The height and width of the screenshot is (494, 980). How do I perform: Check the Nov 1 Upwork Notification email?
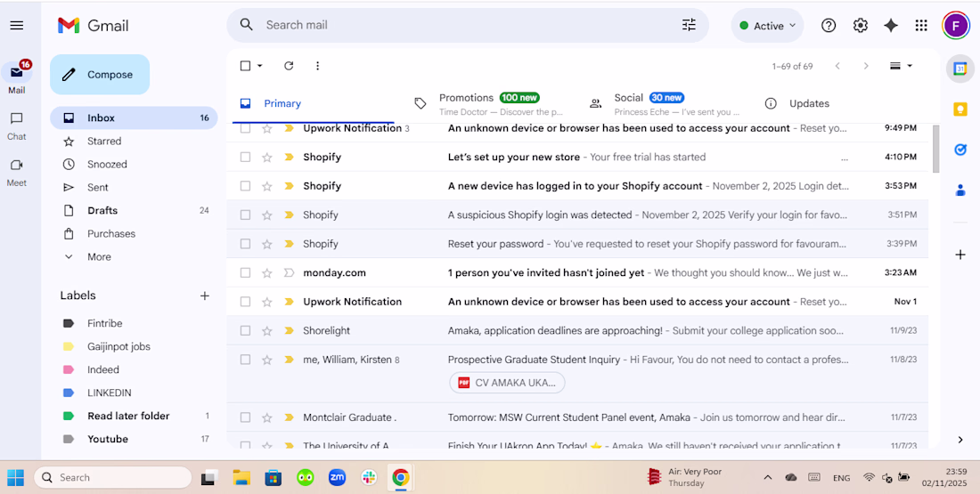point(245,302)
